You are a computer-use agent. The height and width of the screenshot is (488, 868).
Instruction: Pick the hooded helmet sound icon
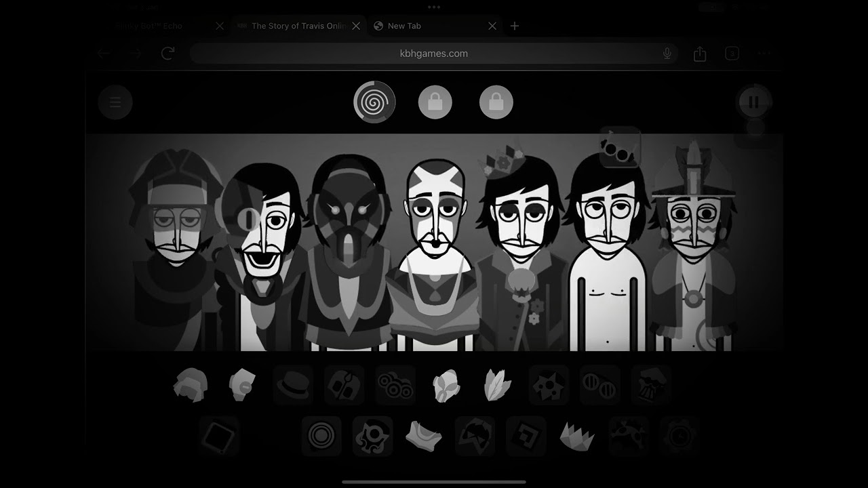click(x=191, y=385)
